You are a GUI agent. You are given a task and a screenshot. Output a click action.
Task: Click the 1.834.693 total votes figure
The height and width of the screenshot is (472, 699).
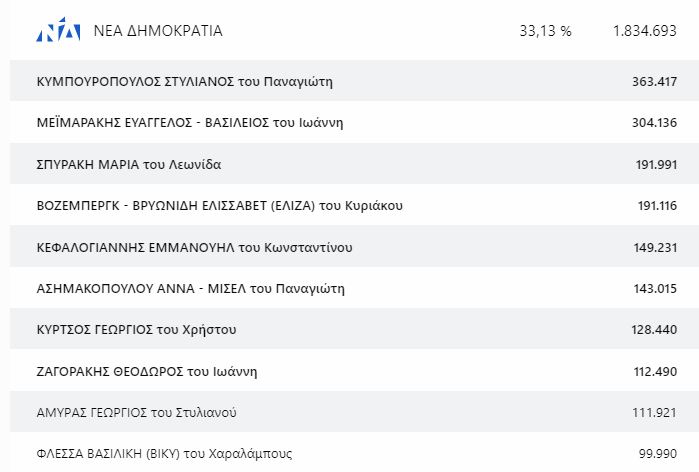[644, 31]
